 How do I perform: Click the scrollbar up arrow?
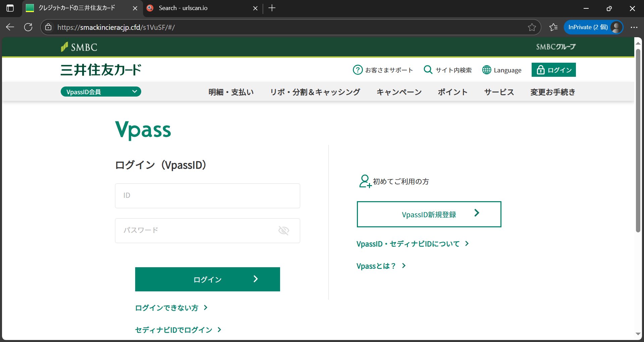pos(638,43)
